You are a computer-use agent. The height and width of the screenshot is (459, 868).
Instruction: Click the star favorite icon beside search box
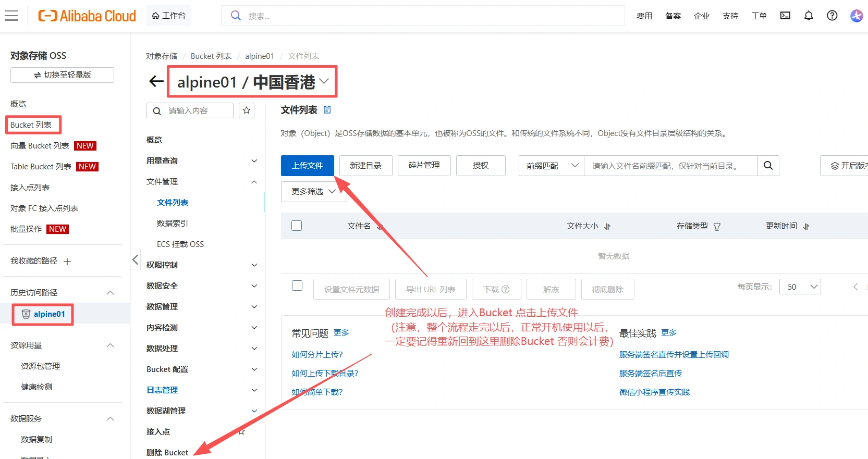pos(247,110)
